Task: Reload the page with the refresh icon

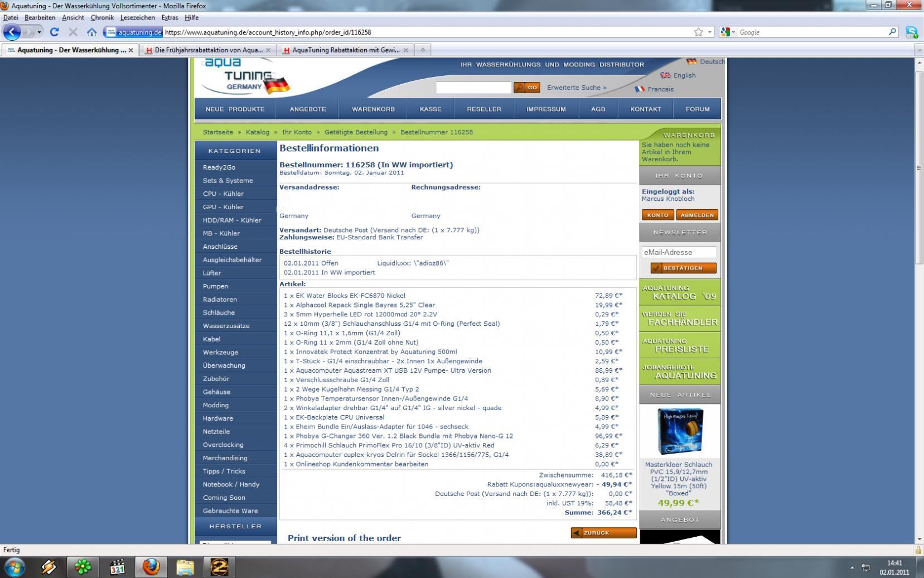Action: pyautogui.click(x=54, y=32)
